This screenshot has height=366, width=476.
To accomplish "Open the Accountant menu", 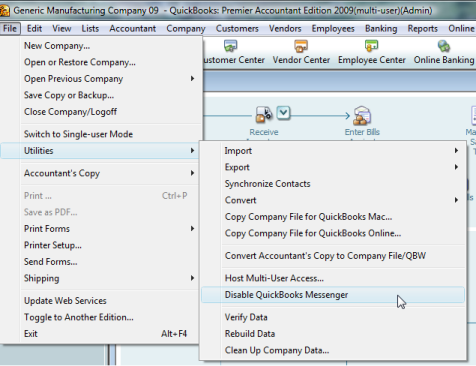I will click(x=133, y=29).
